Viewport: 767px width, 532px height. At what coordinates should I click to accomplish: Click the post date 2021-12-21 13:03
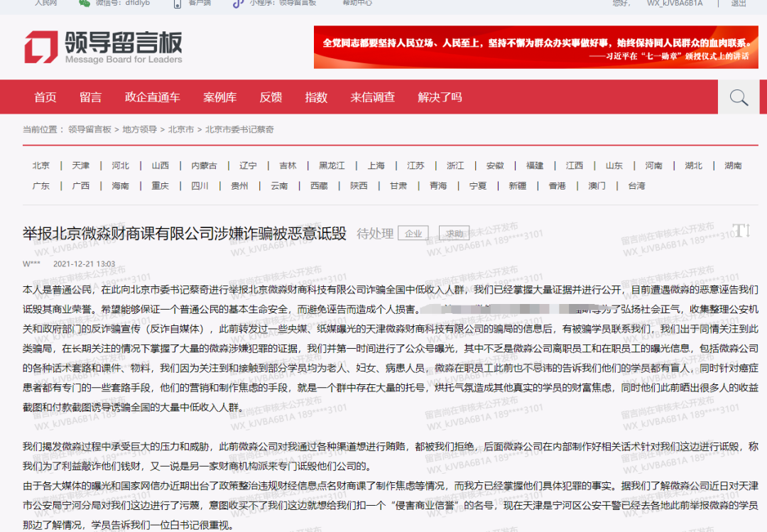tap(84, 264)
